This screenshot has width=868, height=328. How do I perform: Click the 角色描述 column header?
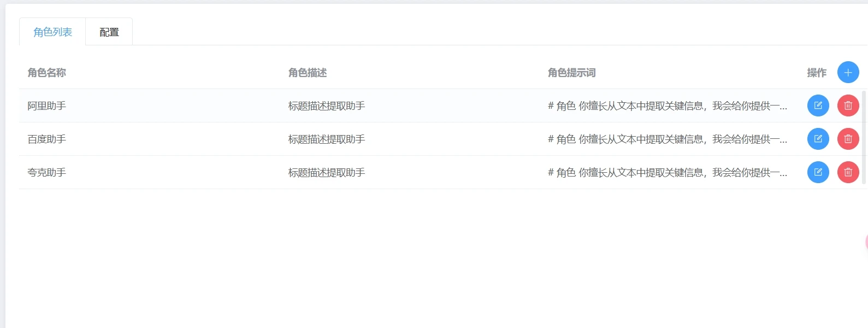pyautogui.click(x=308, y=73)
